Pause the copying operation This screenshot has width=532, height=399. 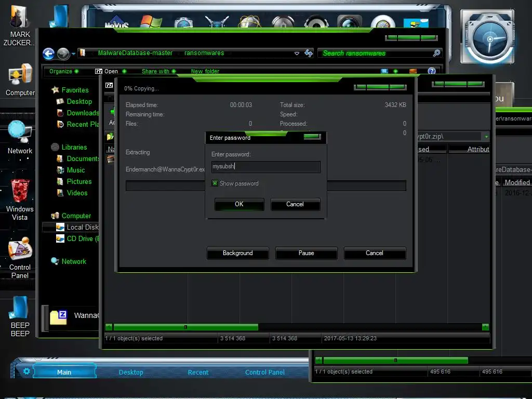pyautogui.click(x=306, y=253)
